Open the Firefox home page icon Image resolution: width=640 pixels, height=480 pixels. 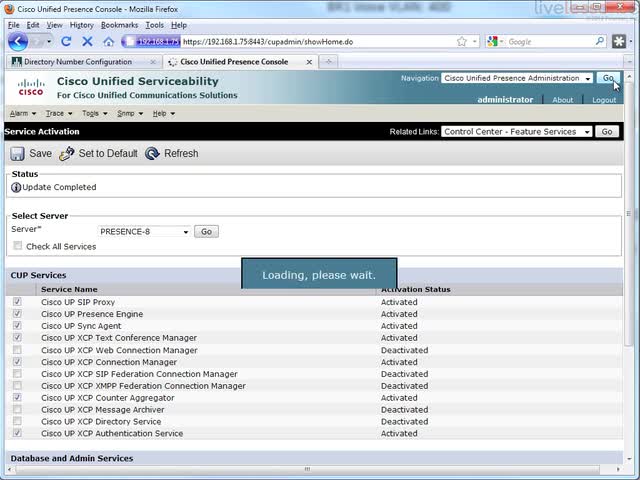click(108, 41)
